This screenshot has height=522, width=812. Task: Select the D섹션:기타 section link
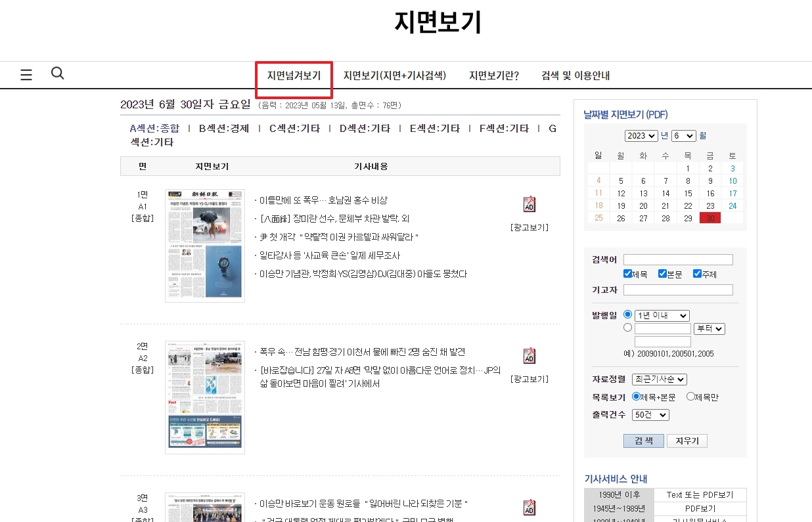pyautogui.click(x=365, y=128)
